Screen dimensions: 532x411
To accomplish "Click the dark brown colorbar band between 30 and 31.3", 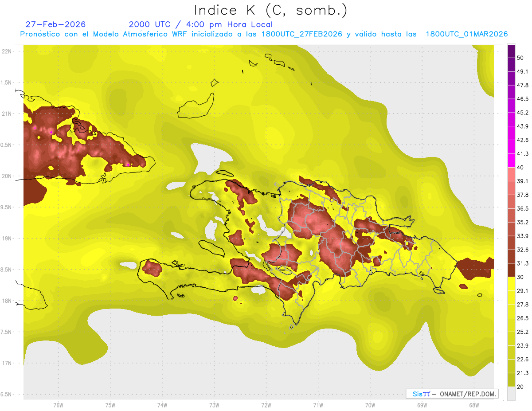I will [x=511, y=270].
